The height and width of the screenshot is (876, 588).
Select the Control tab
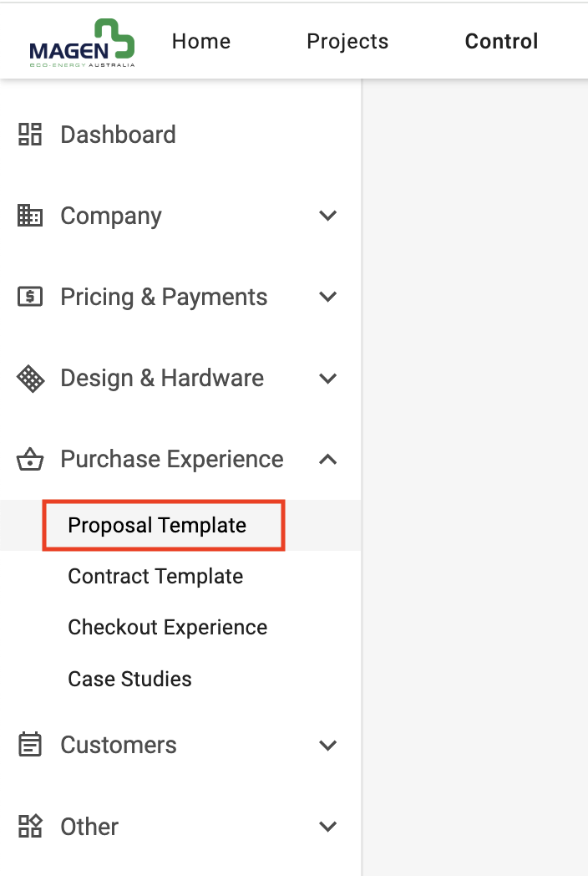(501, 41)
